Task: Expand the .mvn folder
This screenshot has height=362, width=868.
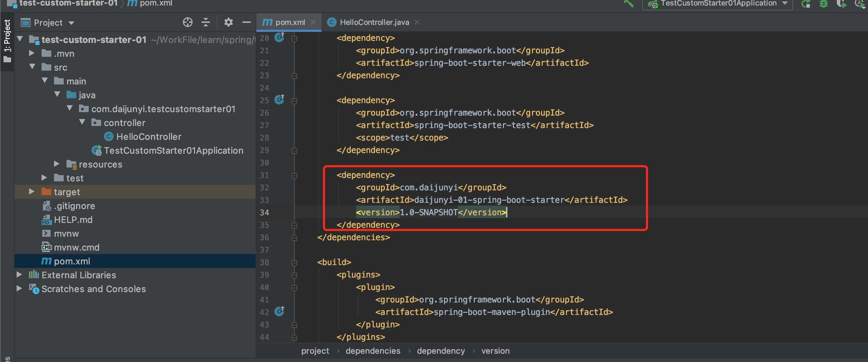Action: (32, 53)
